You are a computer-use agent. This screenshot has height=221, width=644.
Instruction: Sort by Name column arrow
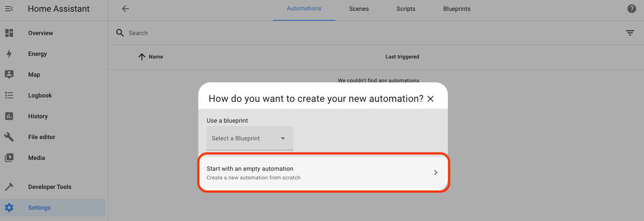(x=142, y=57)
